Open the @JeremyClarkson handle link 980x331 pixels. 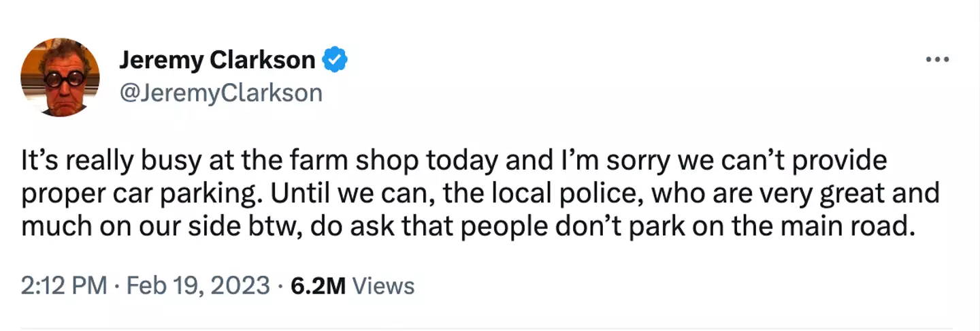pyautogui.click(x=220, y=92)
